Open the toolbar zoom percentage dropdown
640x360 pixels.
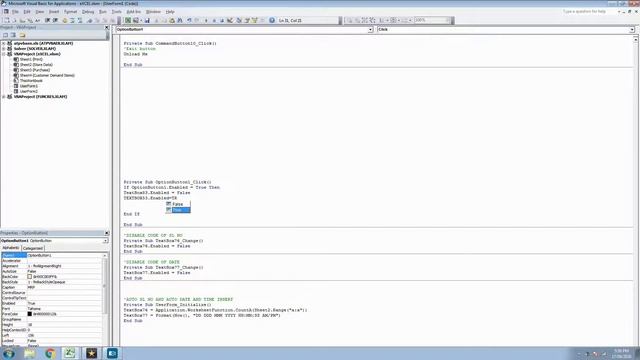pos(448,20)
